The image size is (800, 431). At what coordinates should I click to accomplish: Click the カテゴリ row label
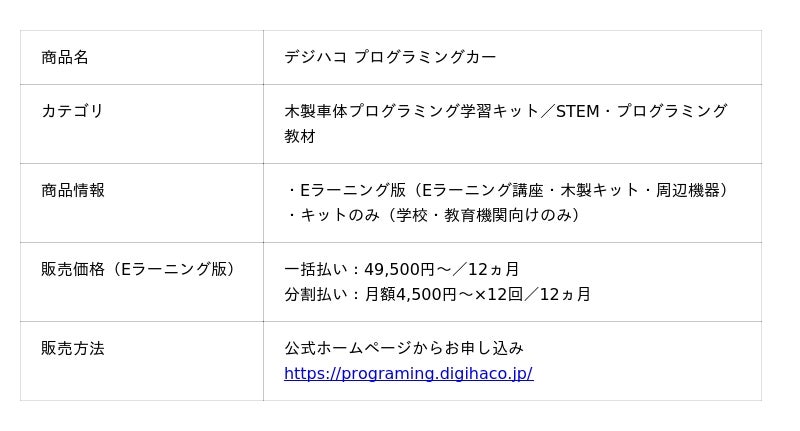coord(72,111)
